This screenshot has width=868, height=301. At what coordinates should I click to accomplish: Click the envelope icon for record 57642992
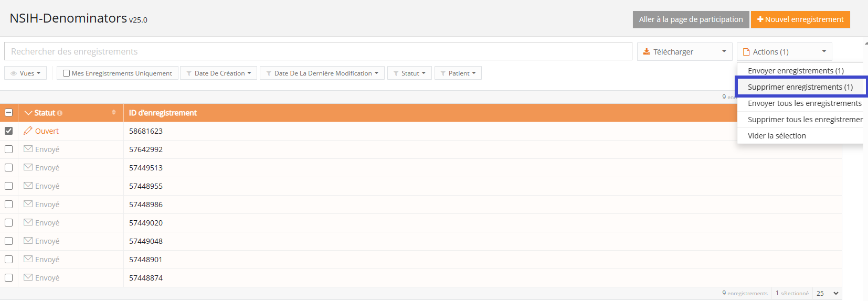coord(28,149)
